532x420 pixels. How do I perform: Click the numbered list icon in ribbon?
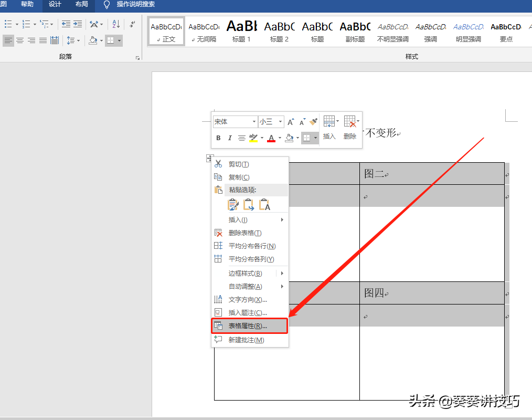(26, 24)
